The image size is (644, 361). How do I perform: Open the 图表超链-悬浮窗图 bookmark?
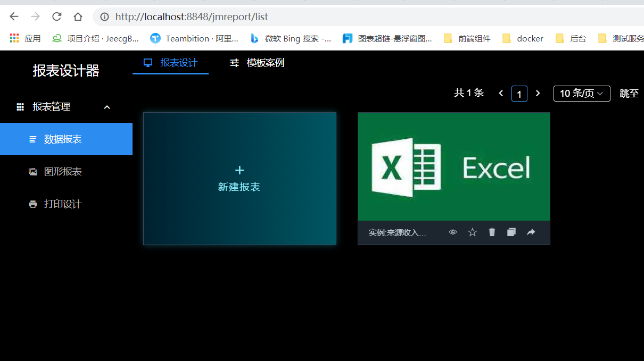387,38
